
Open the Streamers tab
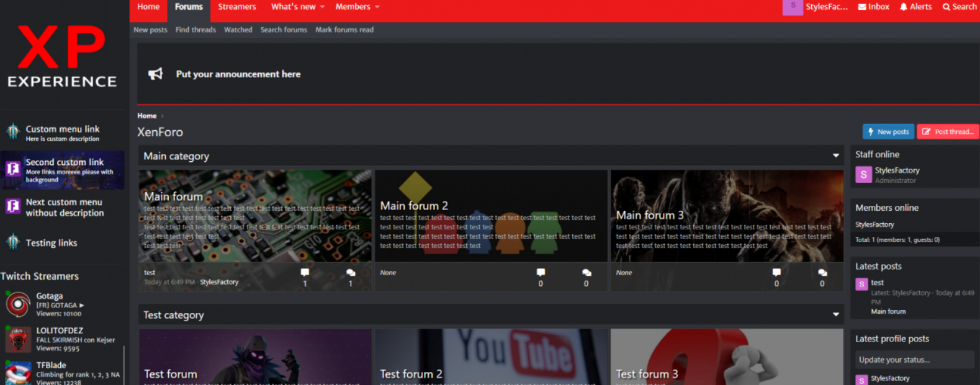pos(237,7)
